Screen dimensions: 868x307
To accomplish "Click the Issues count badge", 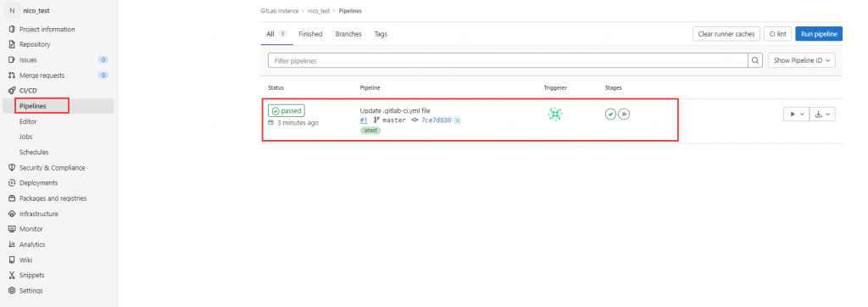I will (x=103, y=60).
